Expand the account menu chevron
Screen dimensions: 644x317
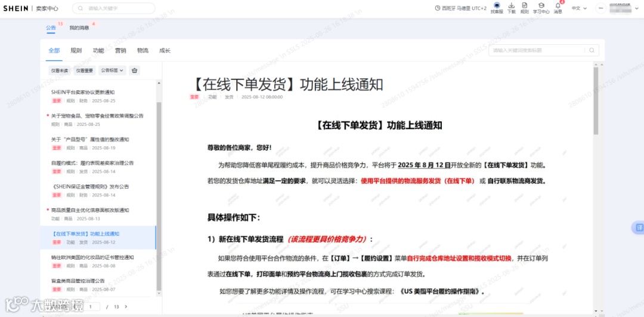pos(636,8)
